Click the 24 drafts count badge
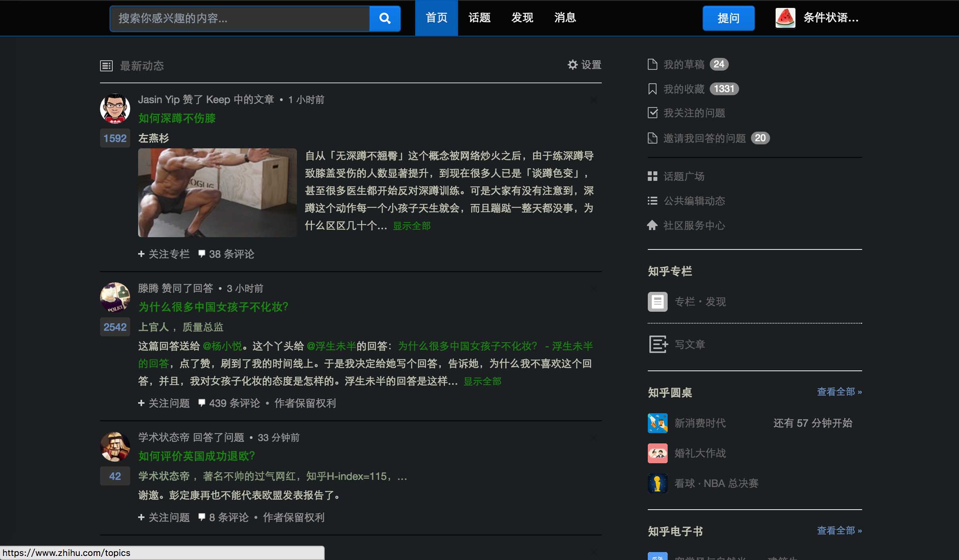Image resolution: width=959 pixels, height=560 pixels. tap(719, 64)
